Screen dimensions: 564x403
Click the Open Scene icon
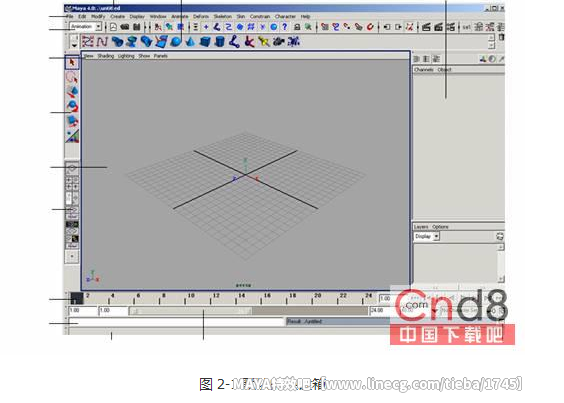point(125,27)
